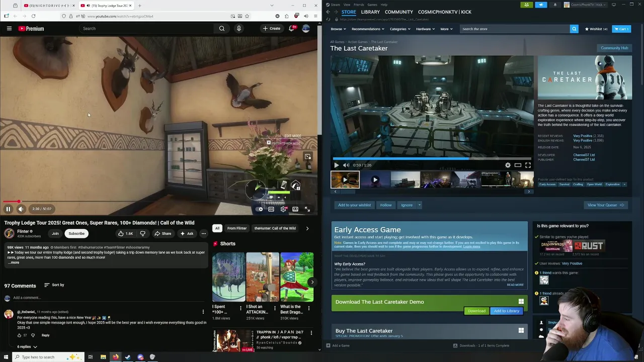Open Steam STORE tab
The image size is (644, 362).
click(349, 12)
